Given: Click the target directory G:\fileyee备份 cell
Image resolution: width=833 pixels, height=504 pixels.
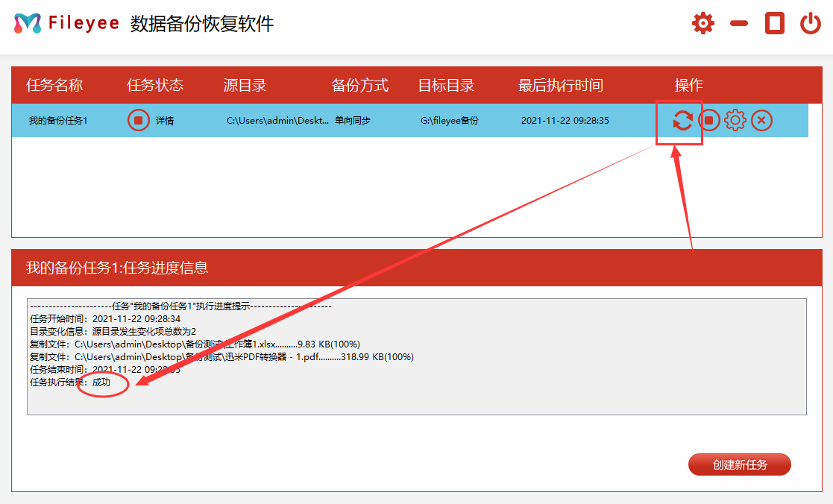Looking at the screenshot, I should point(449,121).
